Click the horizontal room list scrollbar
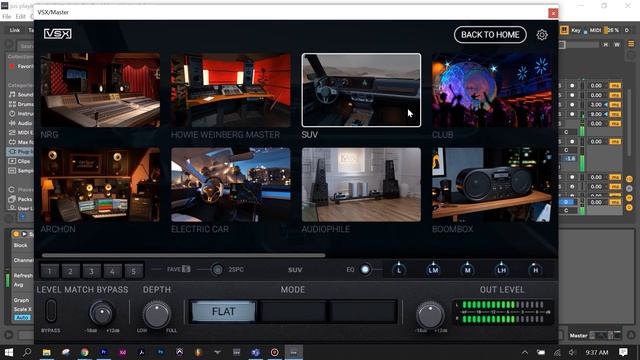 184,256
